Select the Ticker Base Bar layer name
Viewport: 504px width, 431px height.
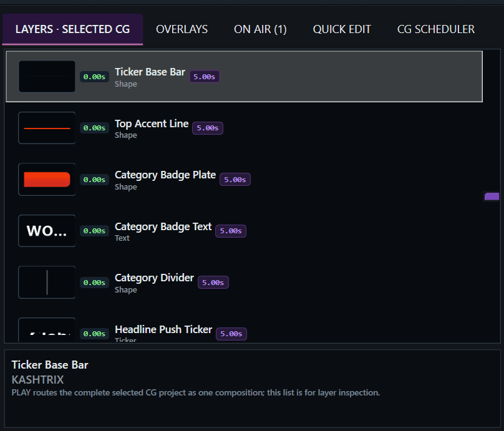click(150, 72)
